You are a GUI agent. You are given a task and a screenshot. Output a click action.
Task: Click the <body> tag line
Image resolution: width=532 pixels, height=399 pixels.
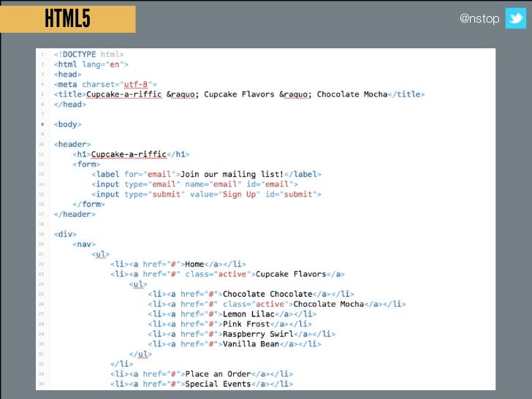(x=67, y=124)
